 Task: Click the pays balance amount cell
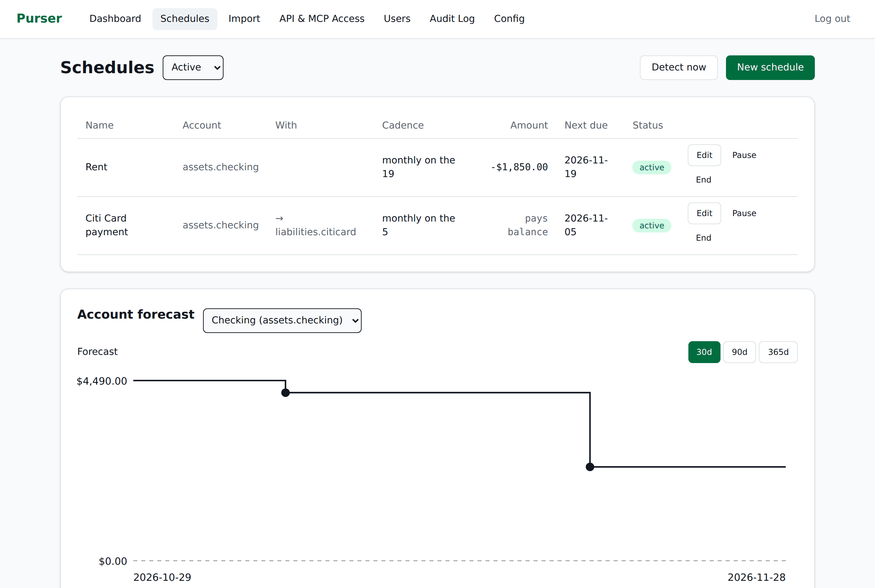click(527, 225)
